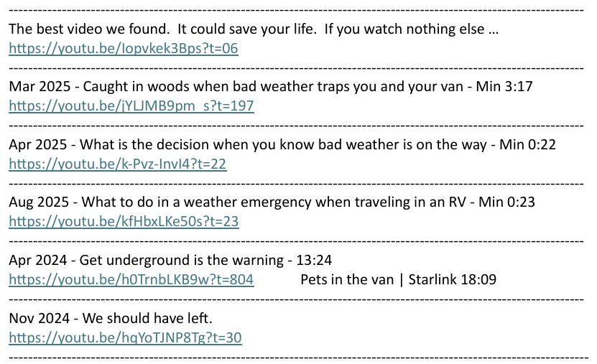The image size is (597, 364).
Task: Open the youtu.be link ending in t=804
Action: pos(131,279)
